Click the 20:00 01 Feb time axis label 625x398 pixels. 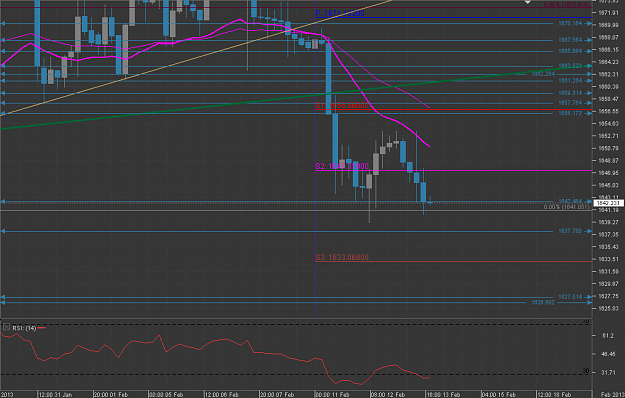click(111, 394)
